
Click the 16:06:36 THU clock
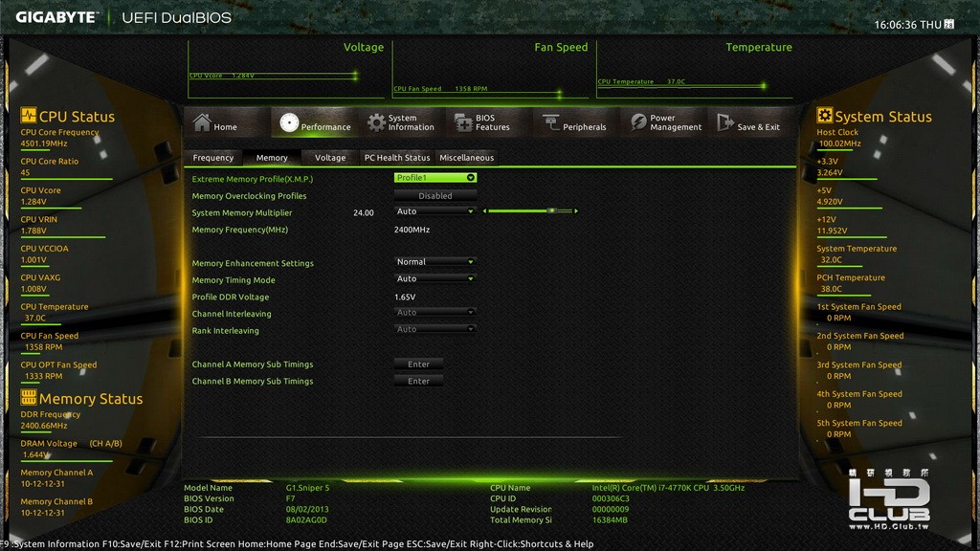907,24
